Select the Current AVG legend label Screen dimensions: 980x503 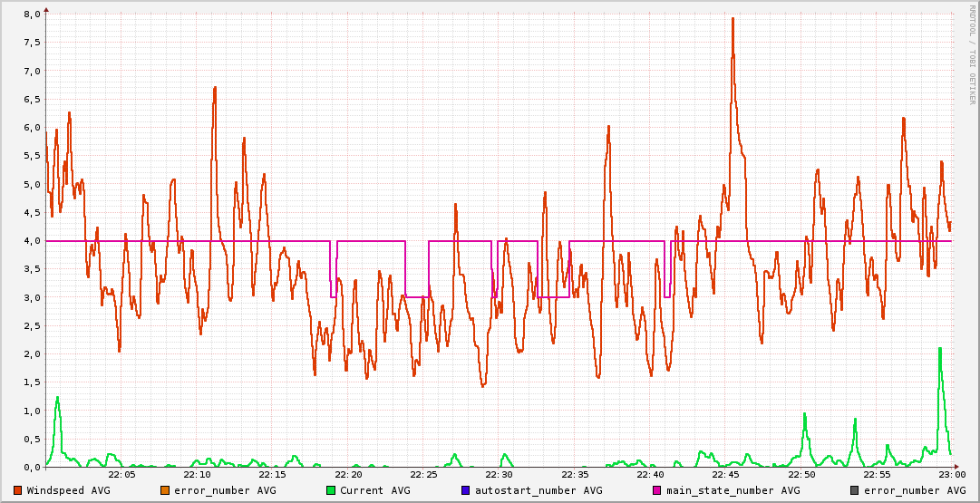(374, 490)
